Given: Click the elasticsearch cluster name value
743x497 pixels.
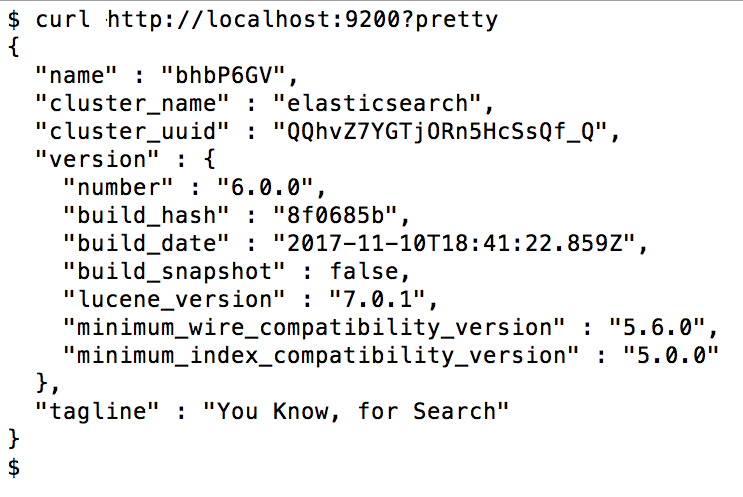Looking at the screenshot, I should (377, 103).
